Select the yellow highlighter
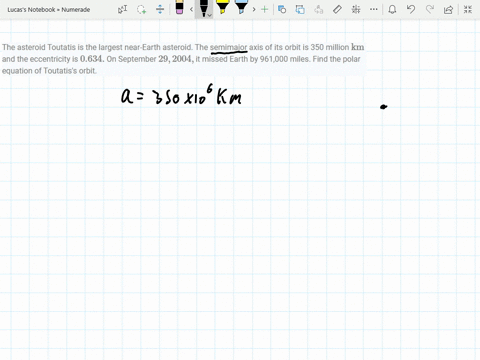 (222, 7)
